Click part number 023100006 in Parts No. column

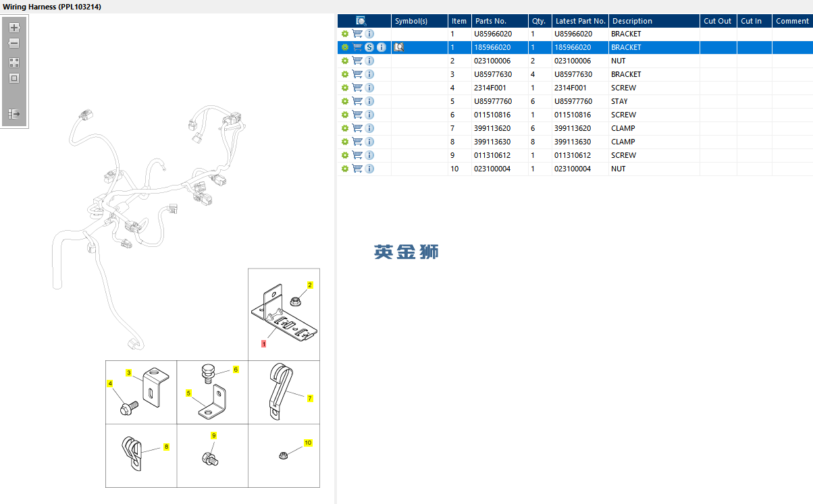coord(492,61)
